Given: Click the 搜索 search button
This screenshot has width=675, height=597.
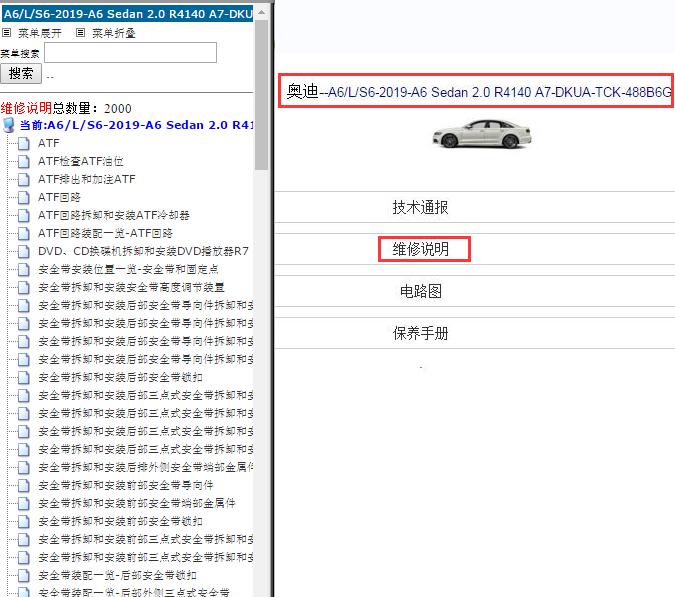Looking at the screenshot, I should (21, 74).
